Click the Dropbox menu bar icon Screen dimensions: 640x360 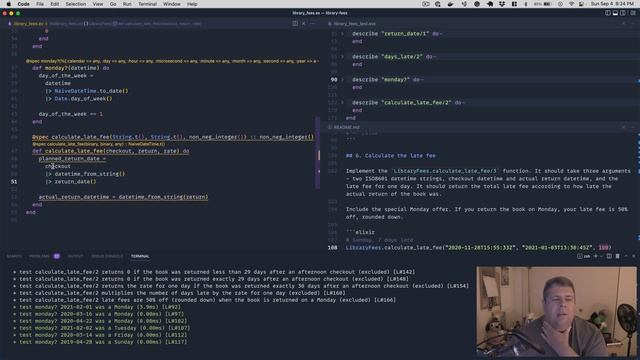click(502, 4)
